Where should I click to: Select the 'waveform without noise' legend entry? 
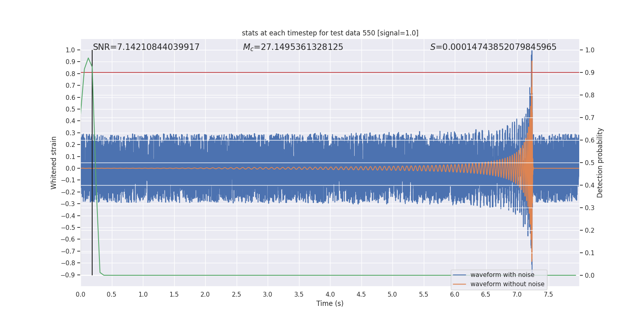tap(507, 284)
